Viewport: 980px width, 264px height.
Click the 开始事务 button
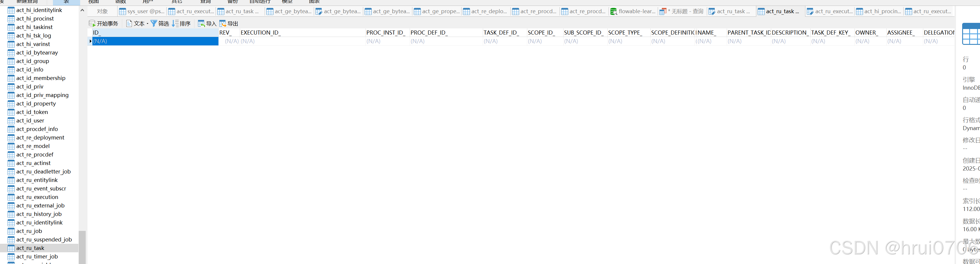104,23
